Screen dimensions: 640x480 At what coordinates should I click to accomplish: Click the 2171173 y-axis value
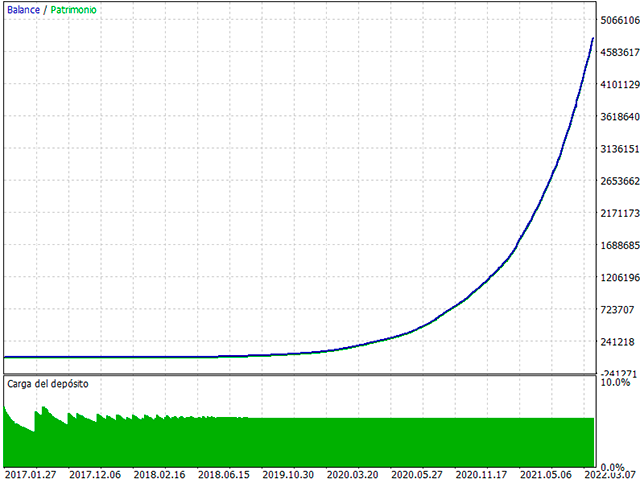[620, 213]
